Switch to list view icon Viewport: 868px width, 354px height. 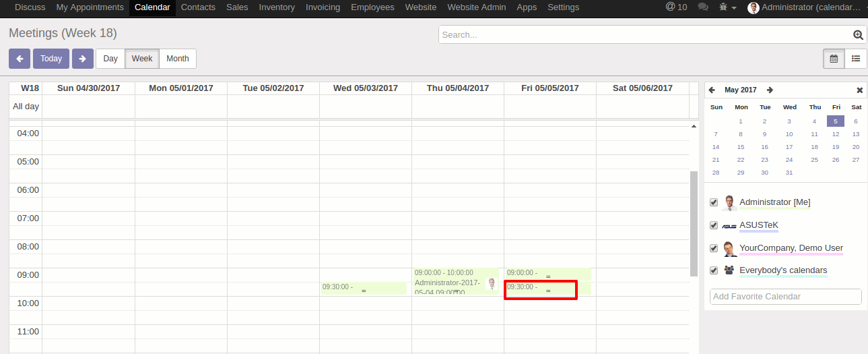click(856, 59)
